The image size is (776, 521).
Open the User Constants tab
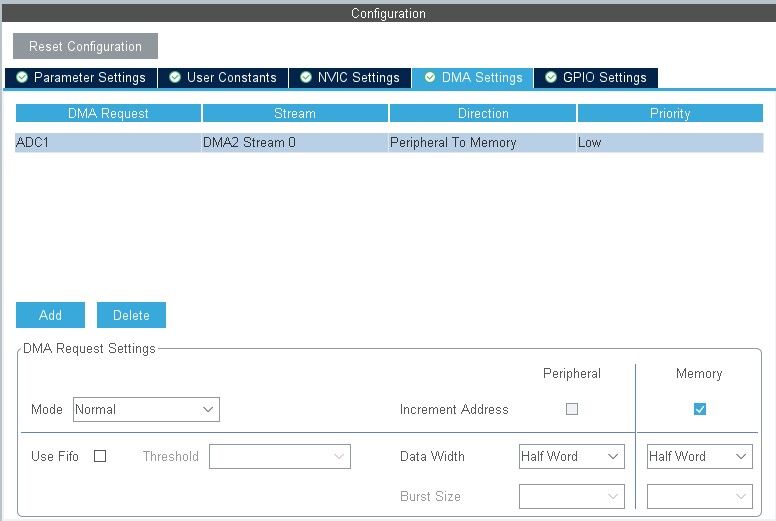[x=223, y=78]
